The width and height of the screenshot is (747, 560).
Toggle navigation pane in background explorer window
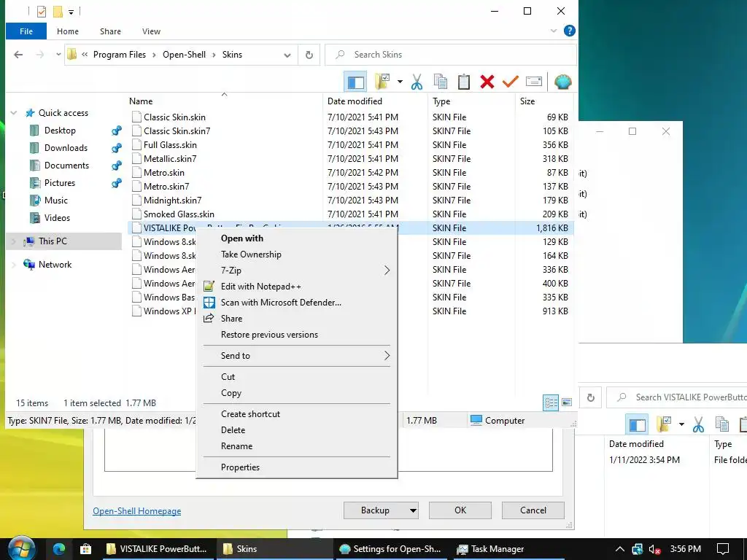(637, 424)
